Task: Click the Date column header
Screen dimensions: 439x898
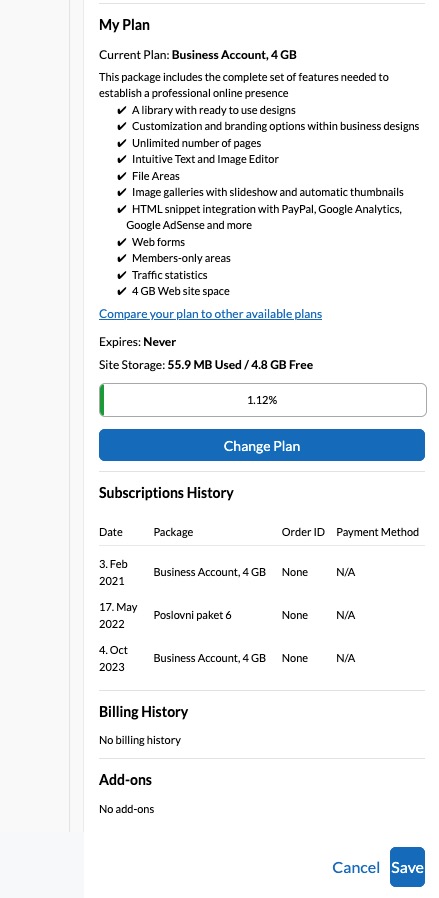Action: (x=110, y=532)
